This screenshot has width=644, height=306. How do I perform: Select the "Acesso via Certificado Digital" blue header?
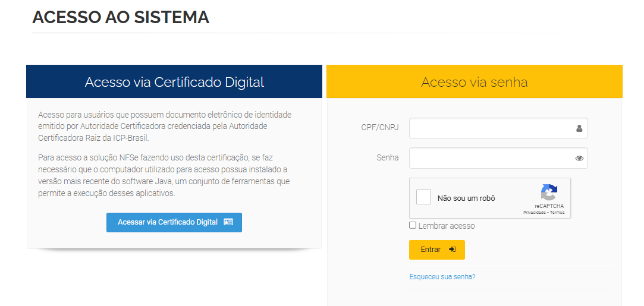point(174,81)
